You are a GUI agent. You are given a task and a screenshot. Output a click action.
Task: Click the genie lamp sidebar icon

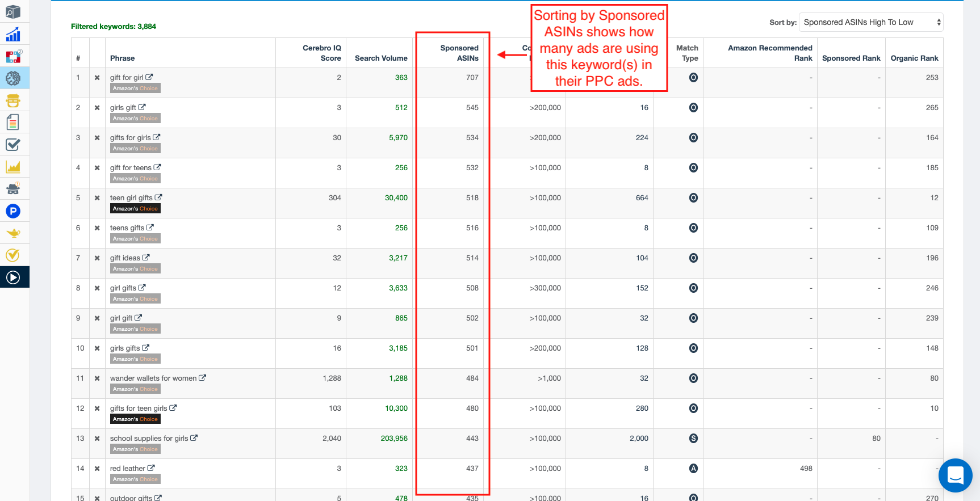(13, 233)
